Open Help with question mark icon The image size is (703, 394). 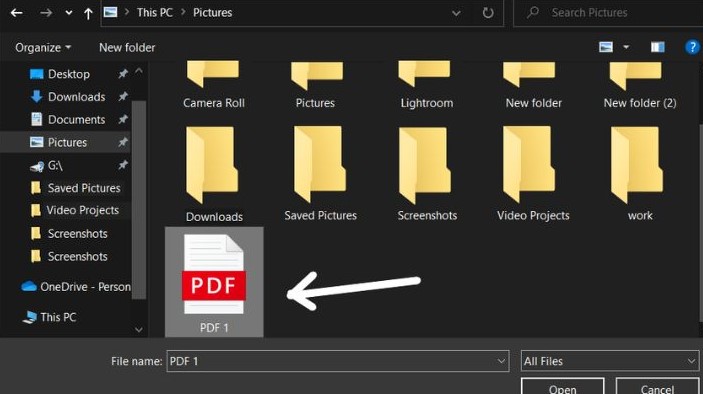692,47
